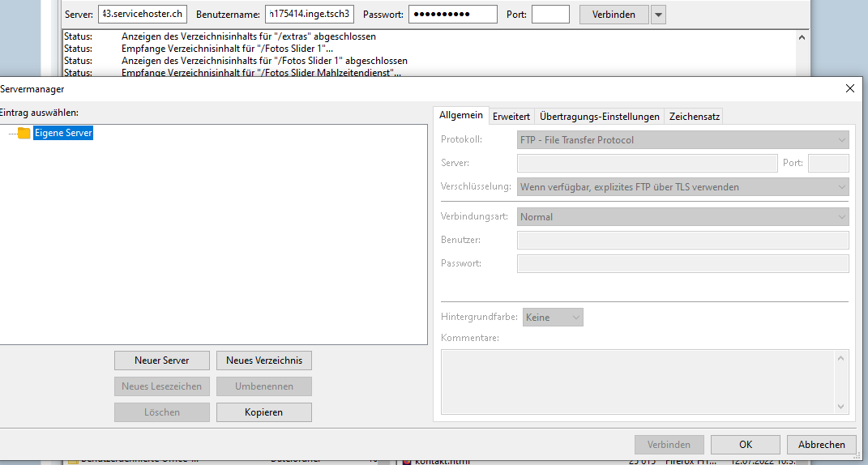Viewport: 868px width, 465px height.
Task: Pick a Hintergrundfarbe from the dropdown
Action: (553, 318)
